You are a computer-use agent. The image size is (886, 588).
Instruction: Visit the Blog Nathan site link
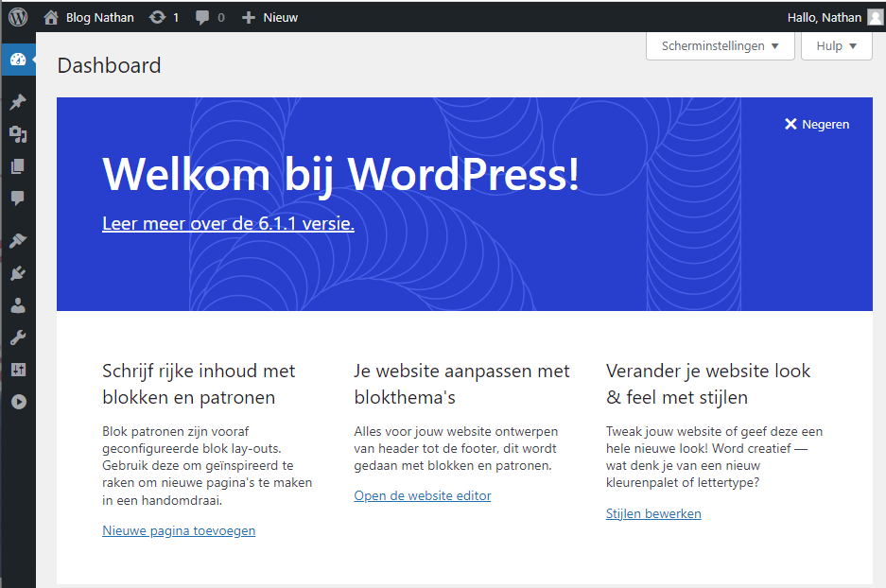click(x=89, y=18)
